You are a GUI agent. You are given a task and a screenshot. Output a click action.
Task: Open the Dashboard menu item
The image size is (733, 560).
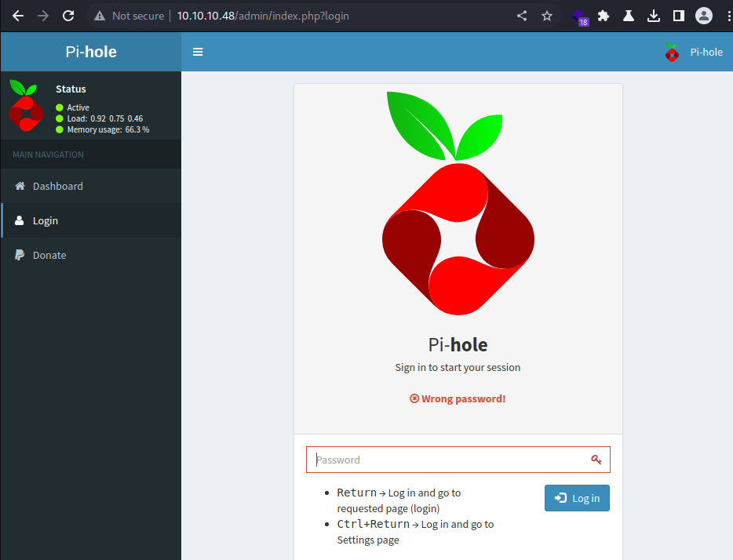[91, 186]
